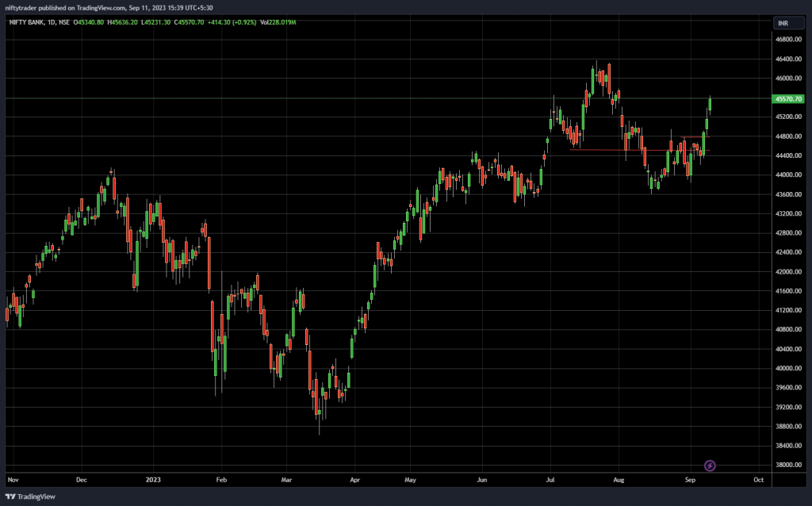Click the published-by niftytrader header text
The image size is (812, 506).
coord(109,8)
